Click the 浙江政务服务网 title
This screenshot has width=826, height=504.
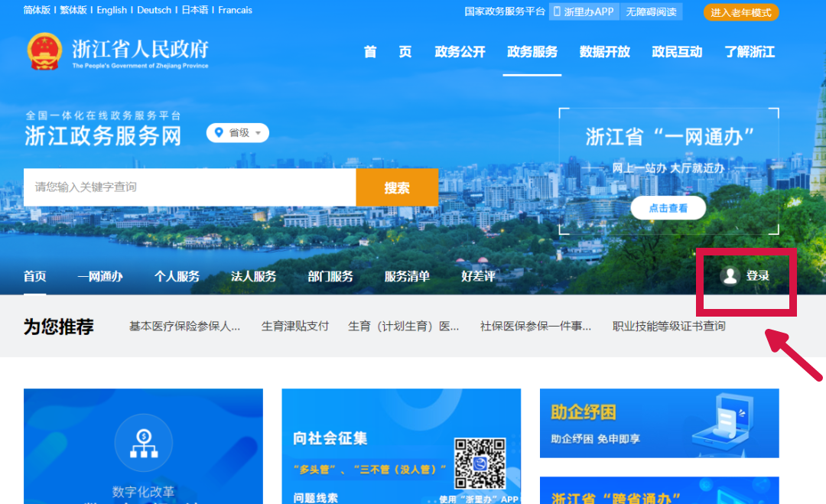102,136
